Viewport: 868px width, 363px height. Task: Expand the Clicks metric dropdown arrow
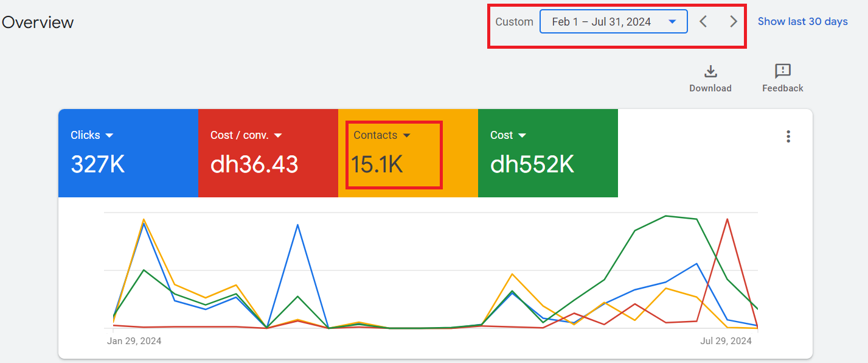coord(109,135)
